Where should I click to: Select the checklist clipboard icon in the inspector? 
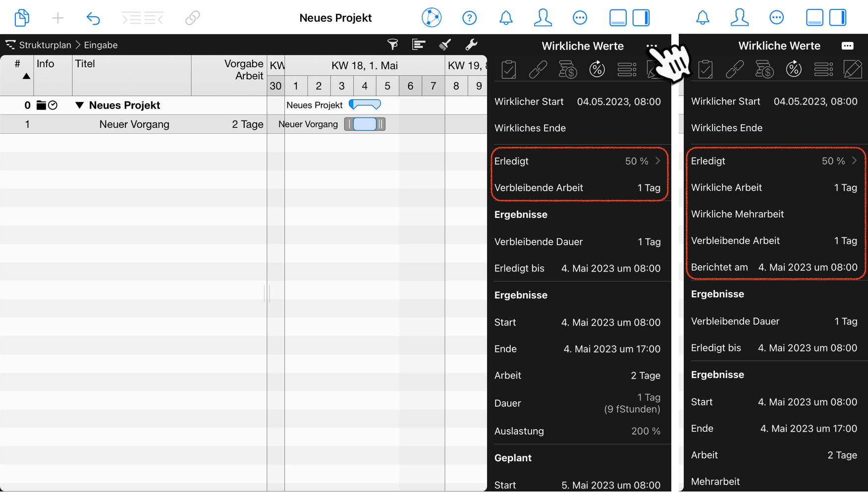pos(508,69)
